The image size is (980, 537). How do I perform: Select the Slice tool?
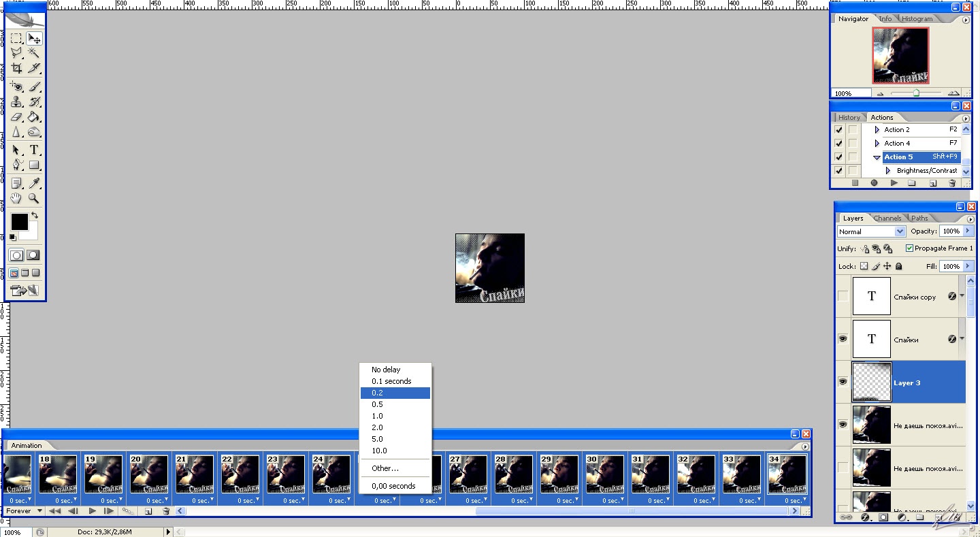click(x=34, y=68)
